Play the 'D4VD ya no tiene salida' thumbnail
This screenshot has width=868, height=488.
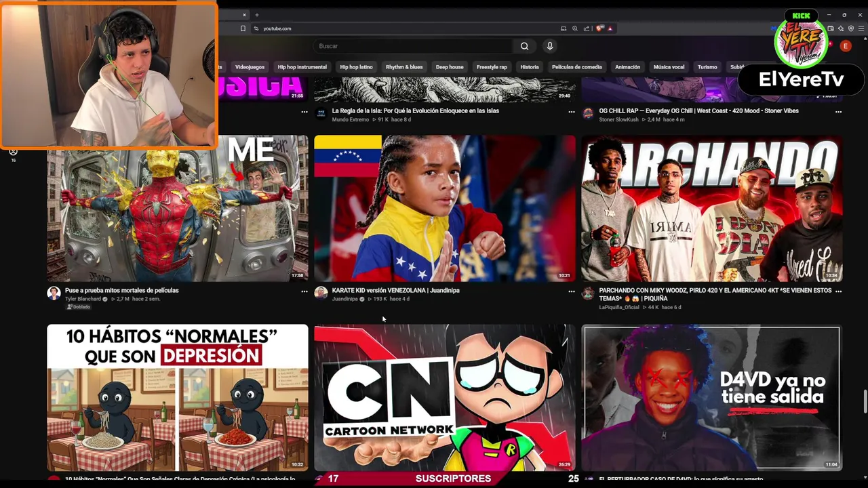pyautogui.click(x=712, y=397)
